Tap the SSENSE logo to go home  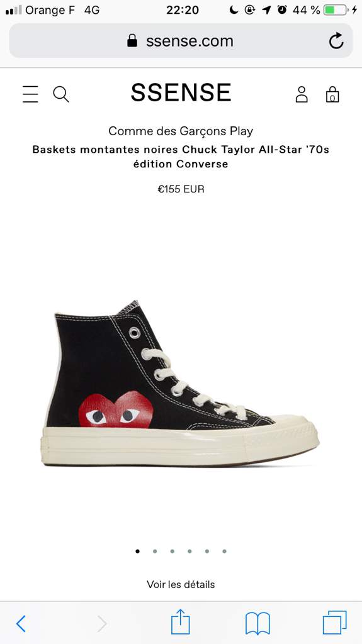tap(181, 92)
